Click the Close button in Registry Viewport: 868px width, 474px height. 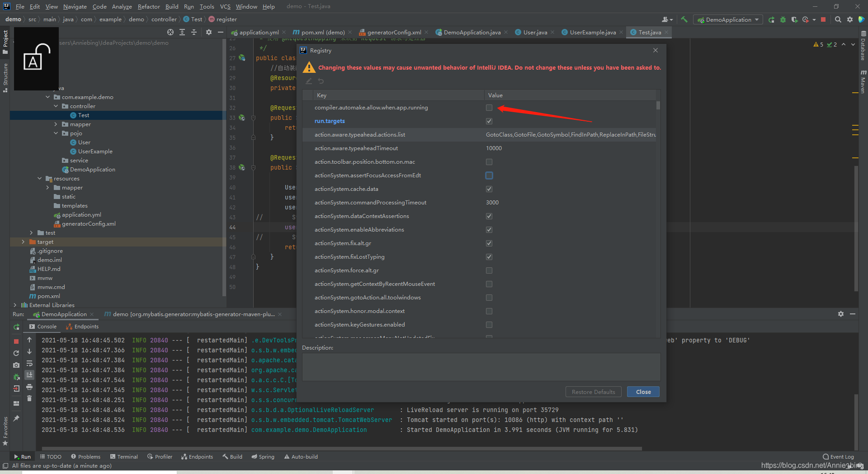click(x=643, y=392)
